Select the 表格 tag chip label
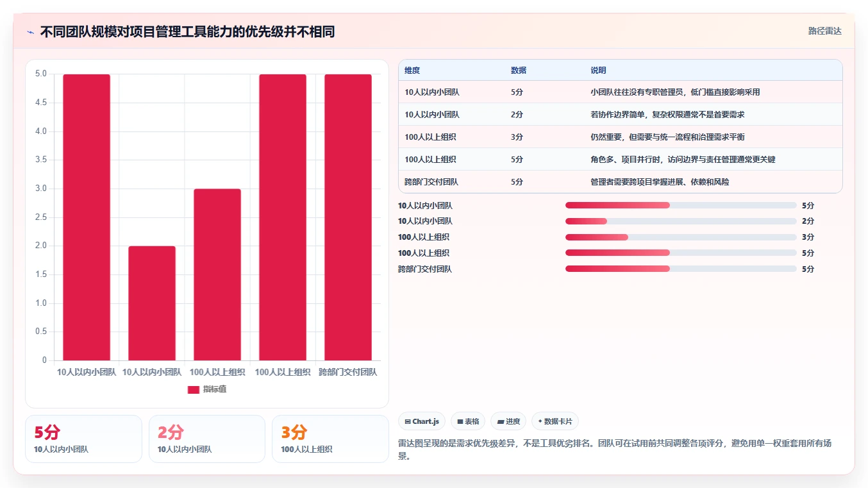This screenshot has width=868, height=488. pyautogui.click(x=472, y=421)
